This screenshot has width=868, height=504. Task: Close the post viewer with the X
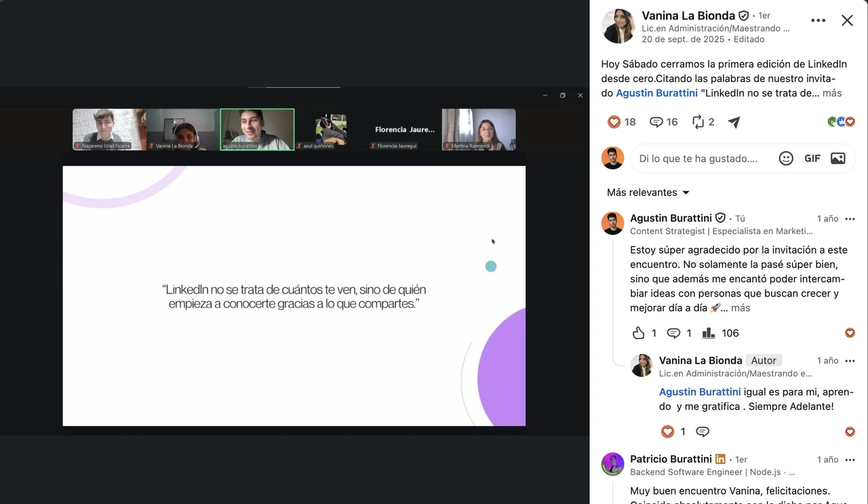click(847, 20)
